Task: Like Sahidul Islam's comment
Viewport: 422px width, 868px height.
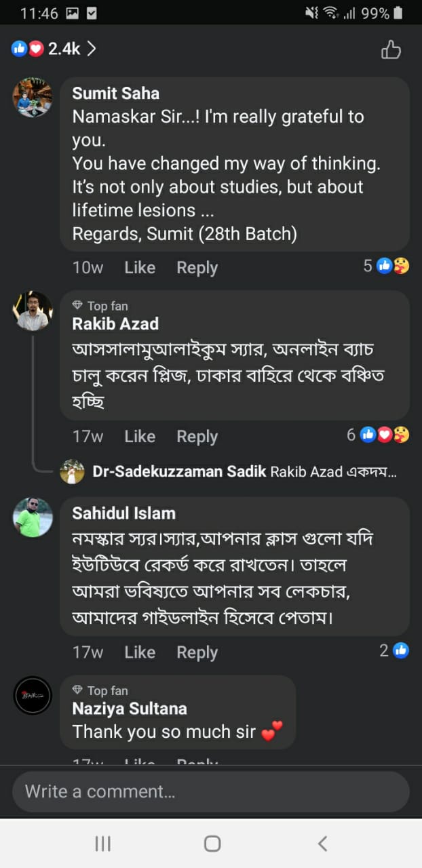Action: point(140,652)
